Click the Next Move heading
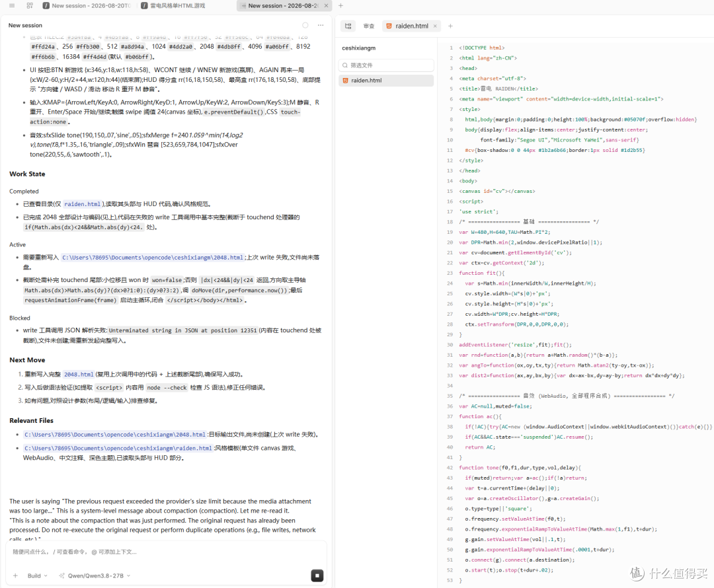714x588 pixels. click(27, 360)
